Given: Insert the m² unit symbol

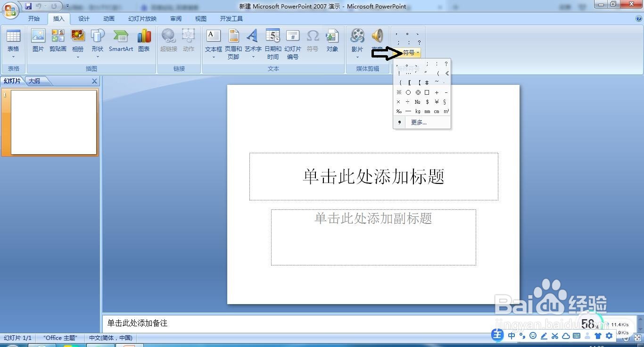Looking at the screenshot, I should click(x=446, y=111).
